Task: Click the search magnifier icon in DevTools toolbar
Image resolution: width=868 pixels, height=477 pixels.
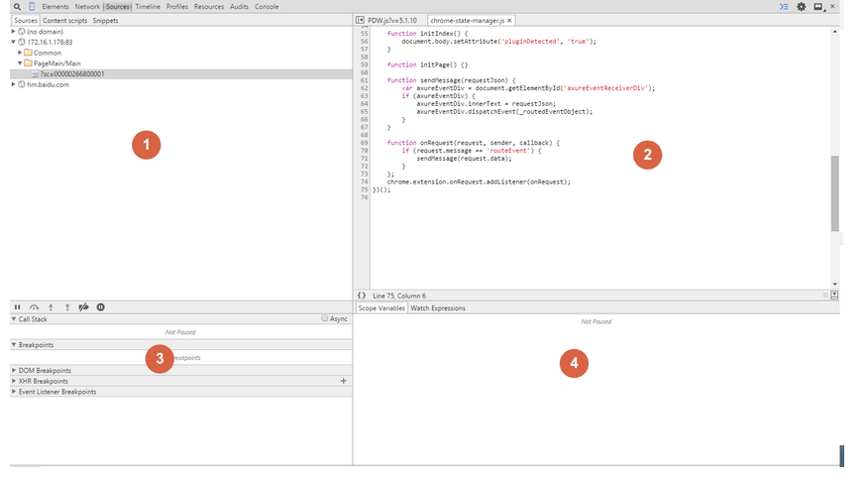Action: [17, 7]
